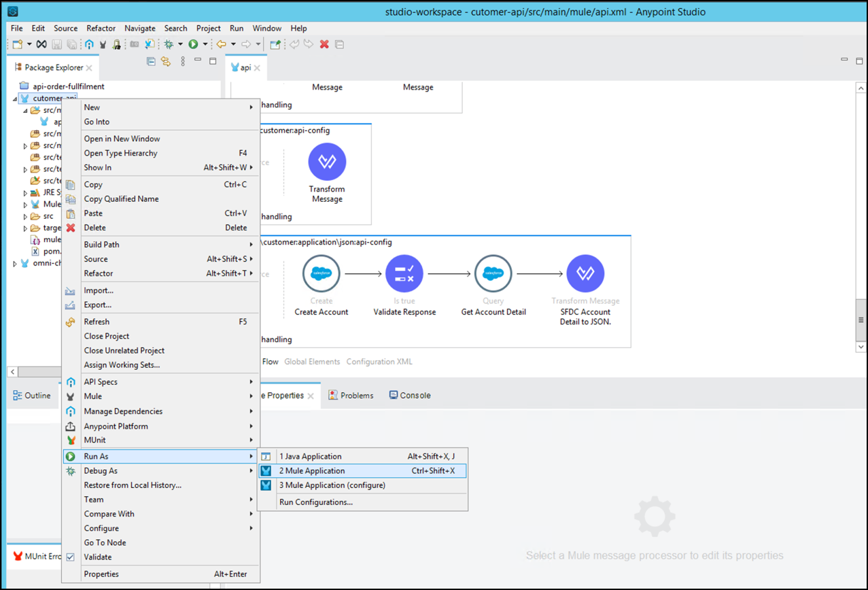Click the yellow Back arrow in toolbar
Screen dimensions: 868x590
click(221, 44)
